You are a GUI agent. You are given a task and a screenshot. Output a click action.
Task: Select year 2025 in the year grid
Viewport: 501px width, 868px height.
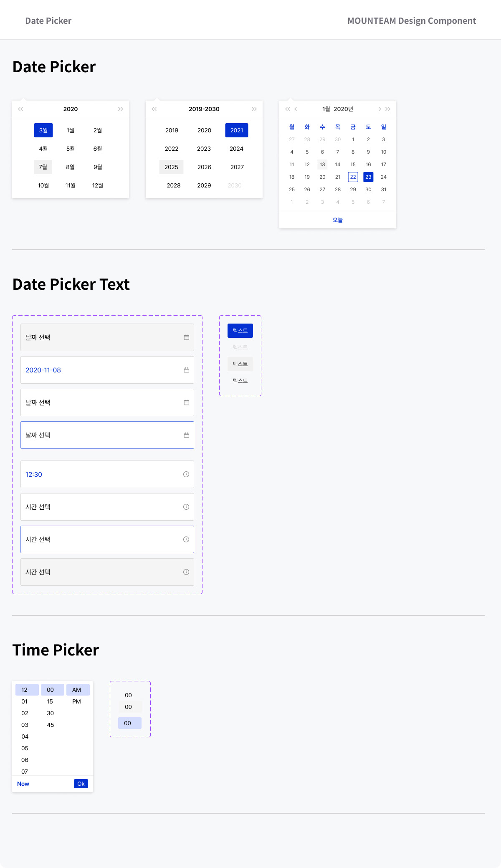click(171, 167)
